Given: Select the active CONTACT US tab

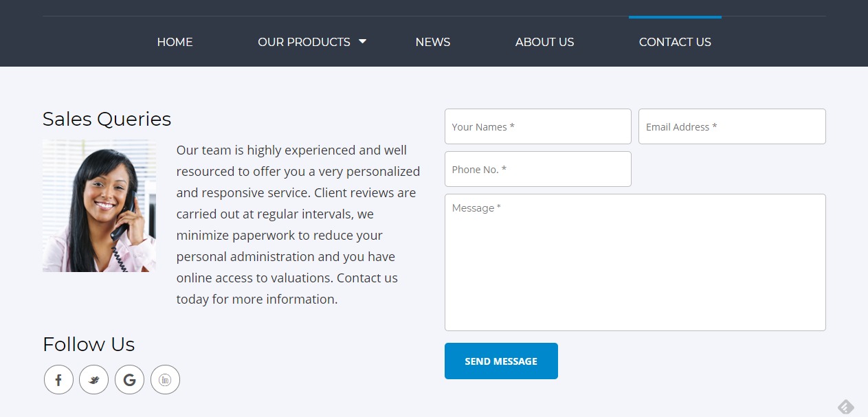Looking at the screenshot, I should [x=675, y=42].
